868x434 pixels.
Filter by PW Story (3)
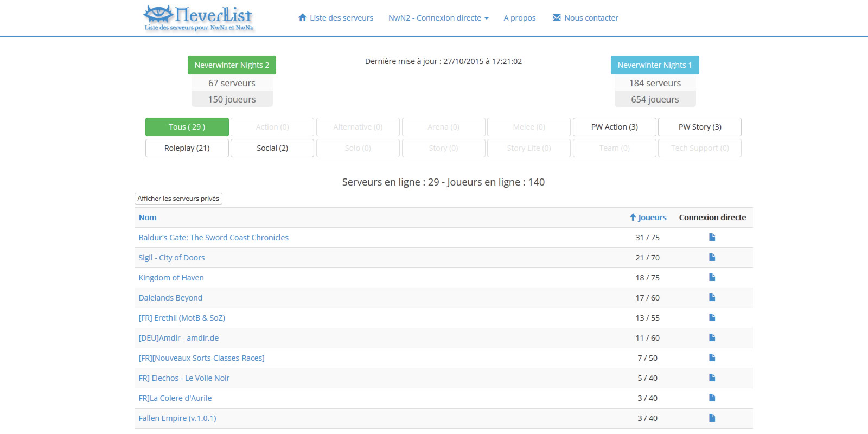[700, 127]
